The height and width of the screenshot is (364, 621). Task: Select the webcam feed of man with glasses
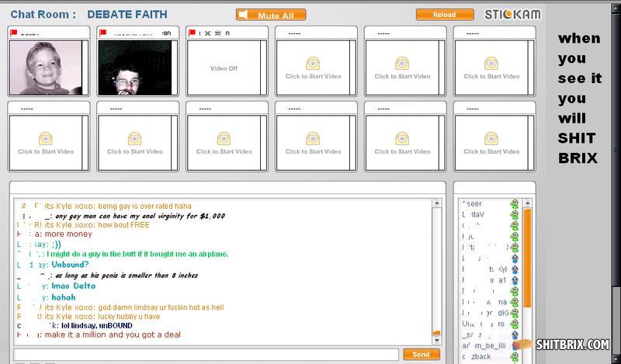tap(134, 68)
